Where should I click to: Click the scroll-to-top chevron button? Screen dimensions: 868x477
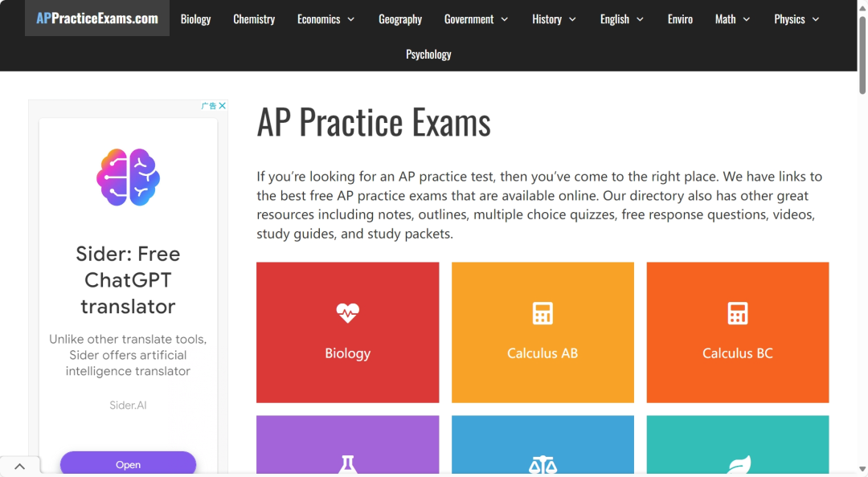20,467
